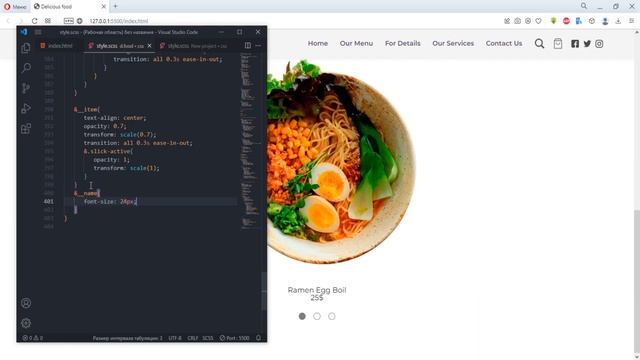Visit the Instagram social icon
This screenshot has width=640, height=360.
[599, 44]
